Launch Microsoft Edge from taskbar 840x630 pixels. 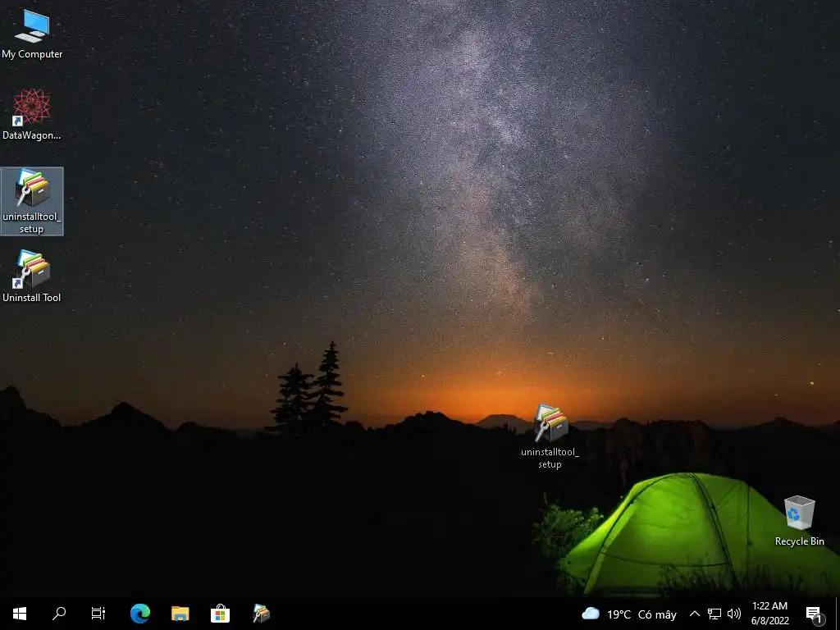tap(140, 614)
